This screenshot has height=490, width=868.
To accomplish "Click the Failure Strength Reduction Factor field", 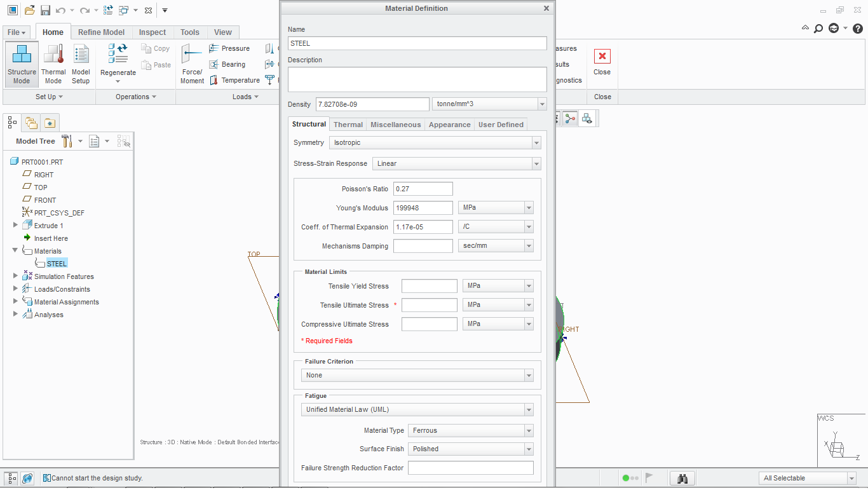I will 471,468.
